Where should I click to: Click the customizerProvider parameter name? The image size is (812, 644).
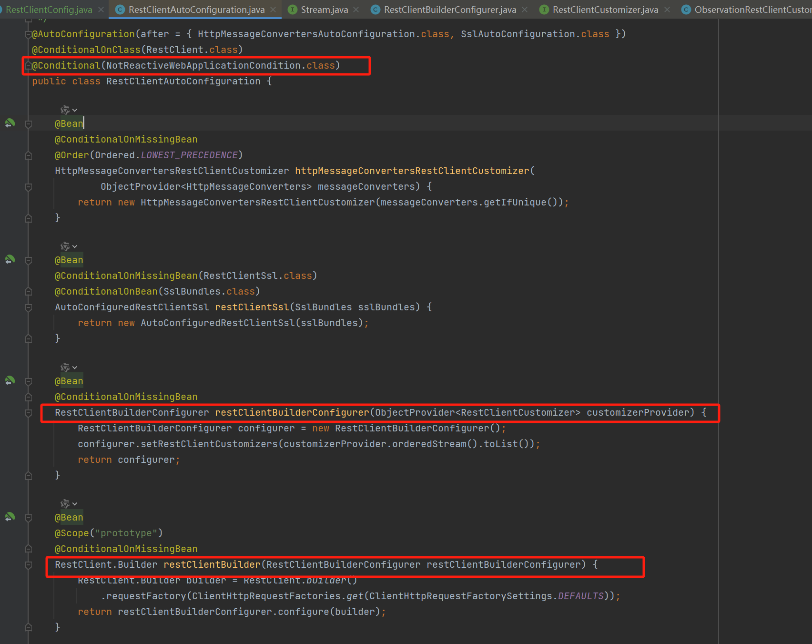click(638, 412)
